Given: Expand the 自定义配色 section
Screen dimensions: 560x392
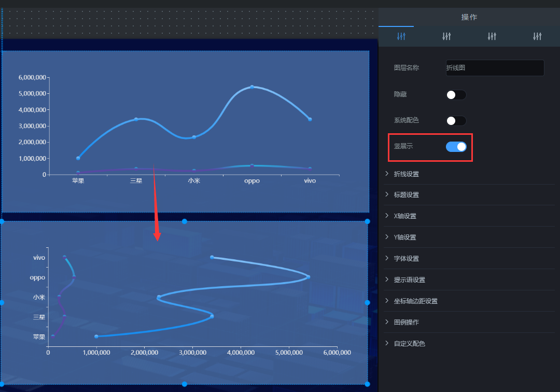Looking at the screenshot, I should point(469,343).
